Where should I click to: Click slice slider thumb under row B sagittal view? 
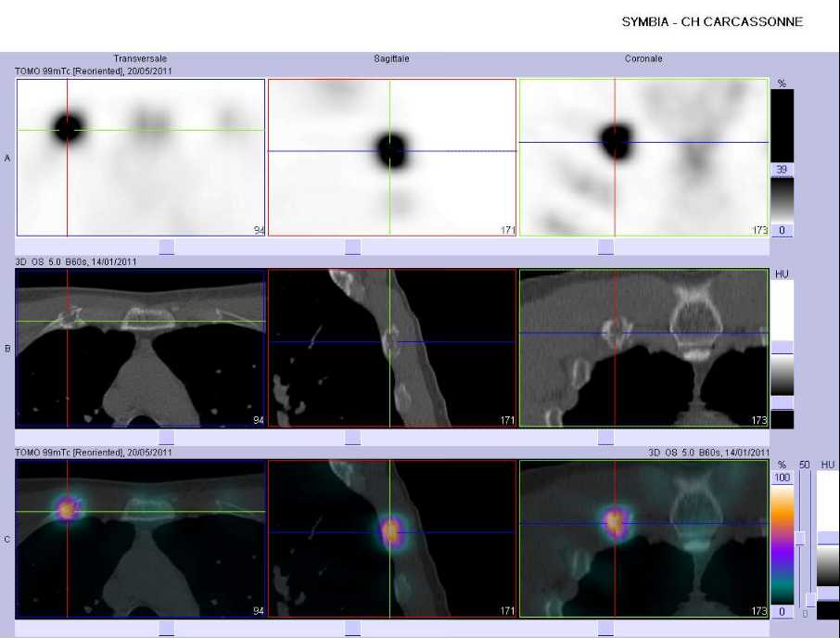click(352, 438)
